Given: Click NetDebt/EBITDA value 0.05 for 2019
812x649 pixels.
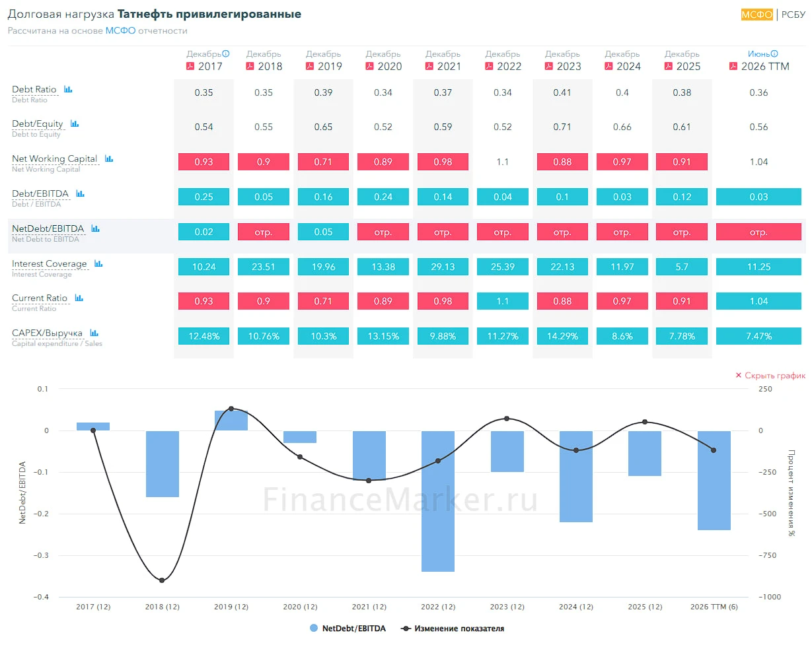Looking at the screenshot, I should pos(324,232).
